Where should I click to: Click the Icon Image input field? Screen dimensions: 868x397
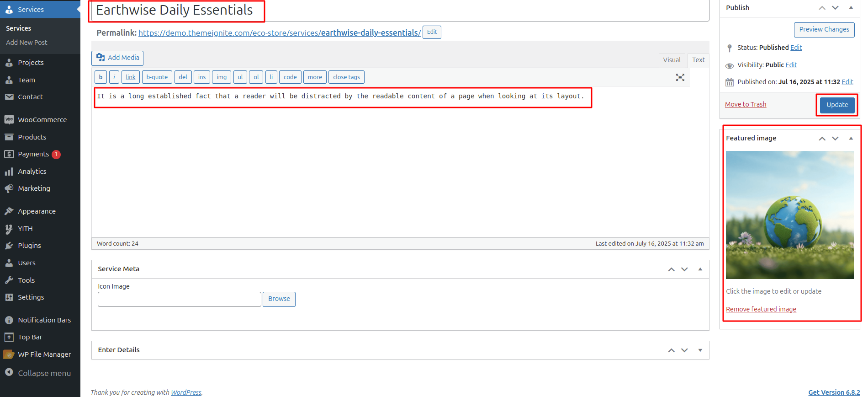point(179,299)
